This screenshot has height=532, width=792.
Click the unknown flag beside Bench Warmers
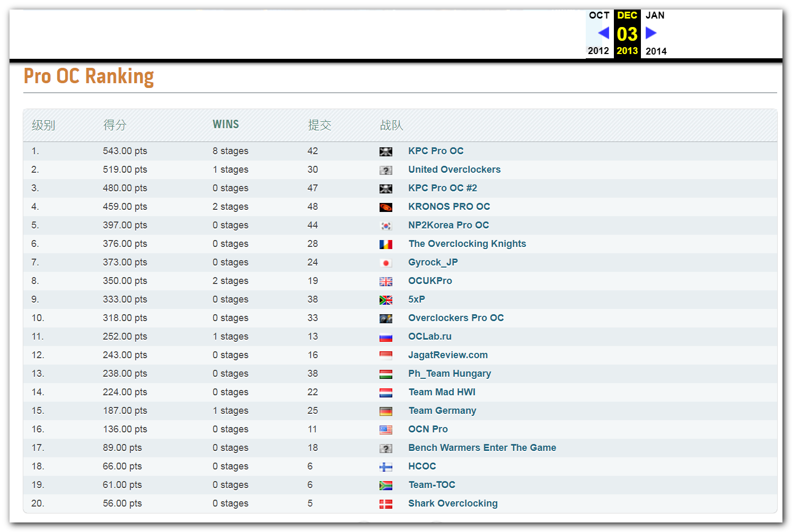coord(386,449)
